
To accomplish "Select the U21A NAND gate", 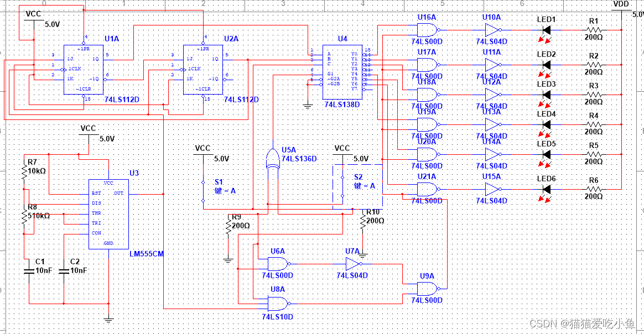I will pos(428,190).
